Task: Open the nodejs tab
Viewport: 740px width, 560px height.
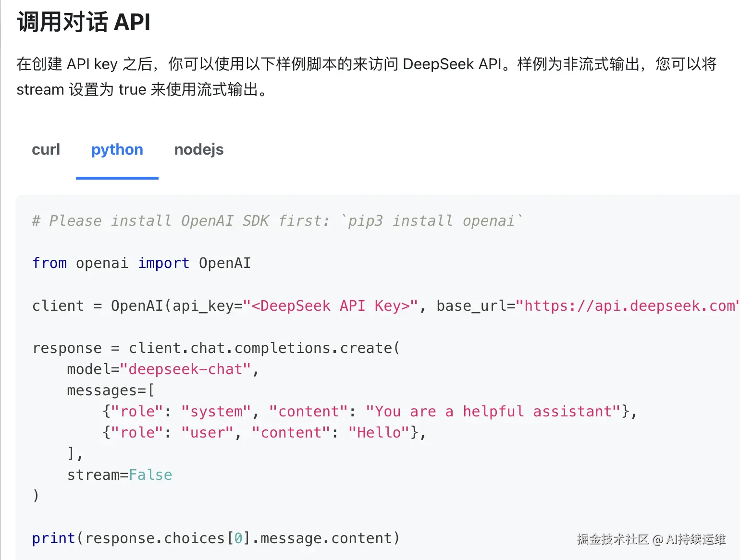Action: [x=199, y=149]
